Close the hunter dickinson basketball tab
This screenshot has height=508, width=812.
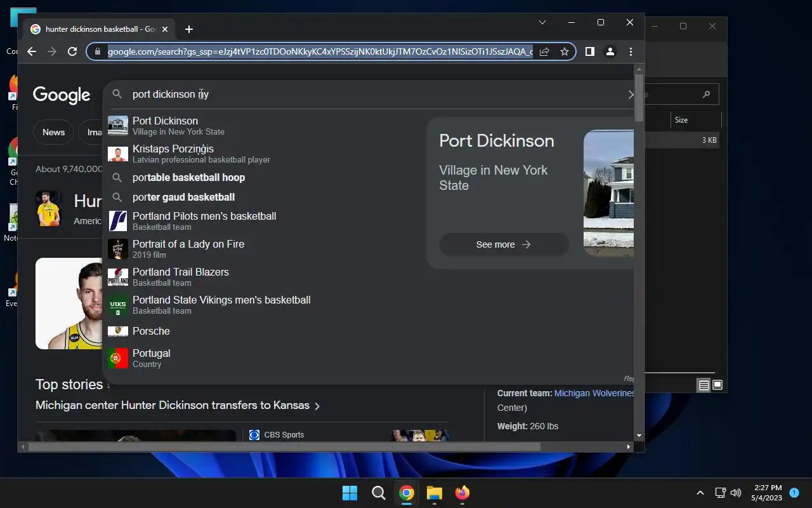(165, 29)
